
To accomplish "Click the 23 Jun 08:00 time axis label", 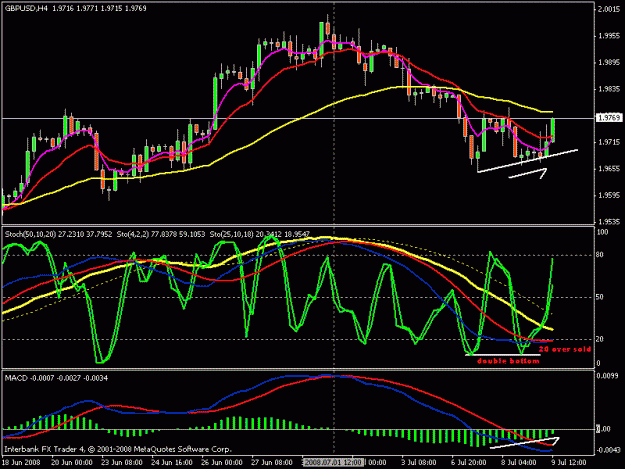I will 122,463.
